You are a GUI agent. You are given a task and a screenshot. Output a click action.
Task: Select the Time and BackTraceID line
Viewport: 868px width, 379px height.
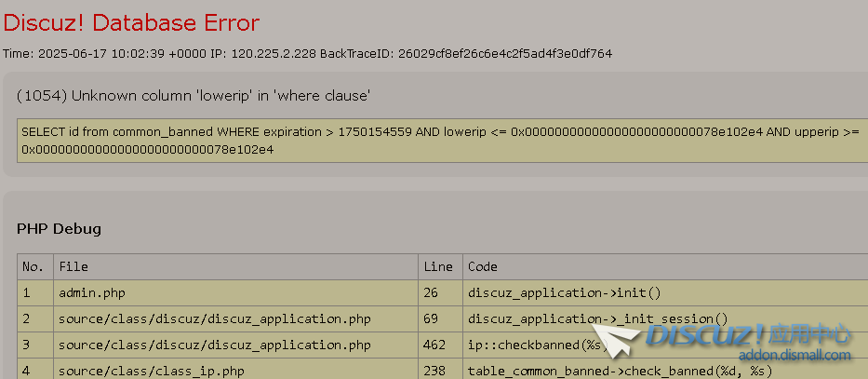coord(307,54)
